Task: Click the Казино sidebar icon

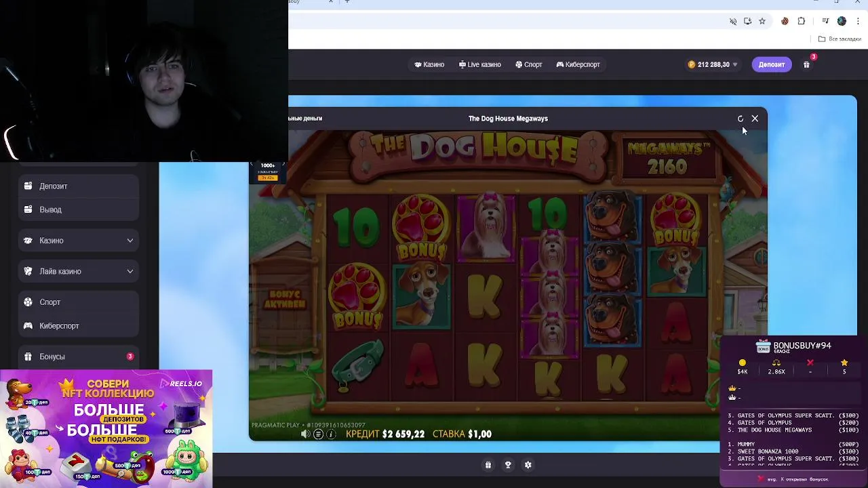Action: tap(28, 241)
